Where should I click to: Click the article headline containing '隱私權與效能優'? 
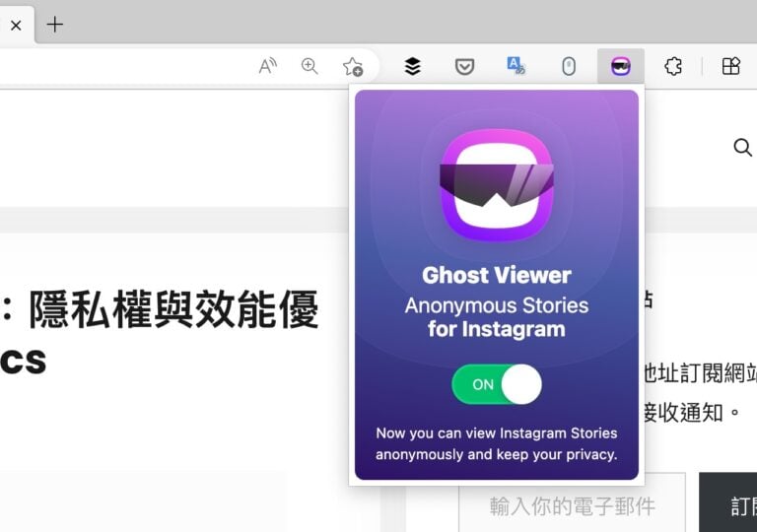(160, 332)
